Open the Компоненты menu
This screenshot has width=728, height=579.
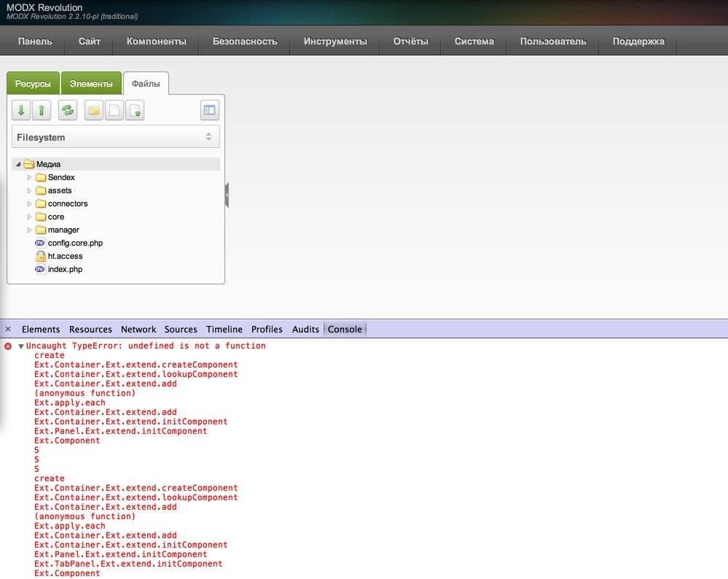click(x=157, y=42)
